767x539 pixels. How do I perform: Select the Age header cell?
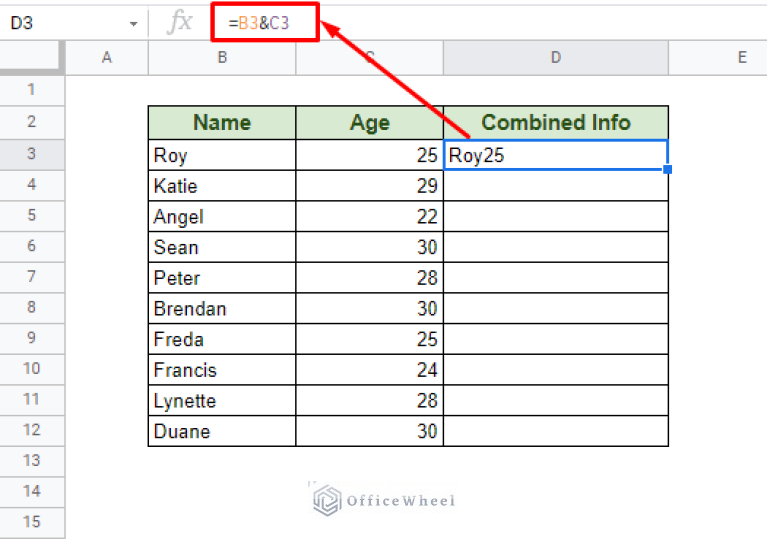(369, 123)
